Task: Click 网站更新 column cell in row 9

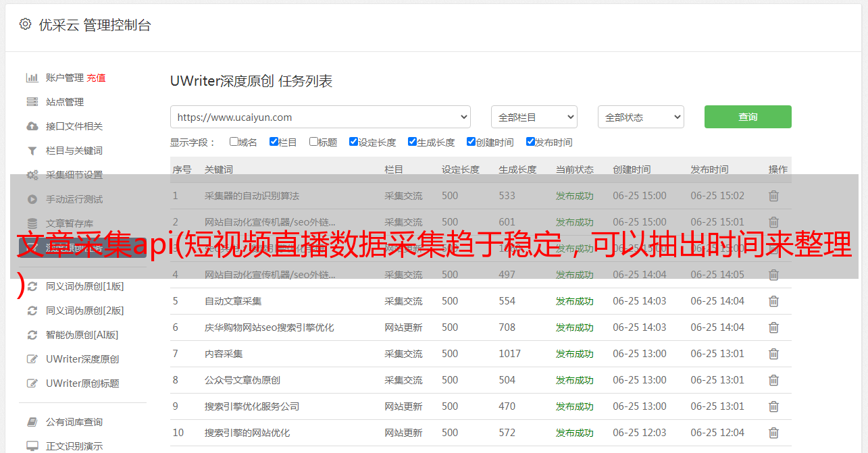Action: 403,406
